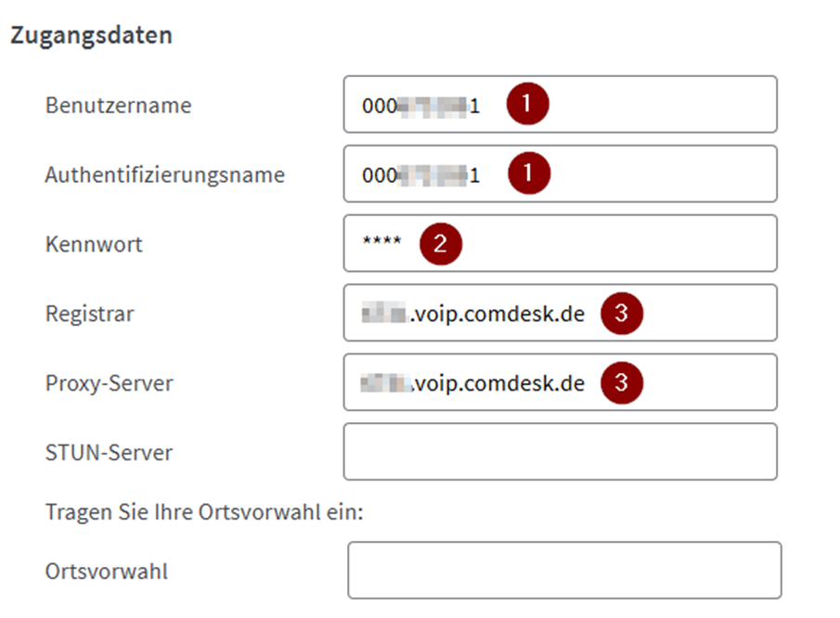Click the 'Tragen Sie Ihre Ortsvorwahl ein' text

coord(203,512)
